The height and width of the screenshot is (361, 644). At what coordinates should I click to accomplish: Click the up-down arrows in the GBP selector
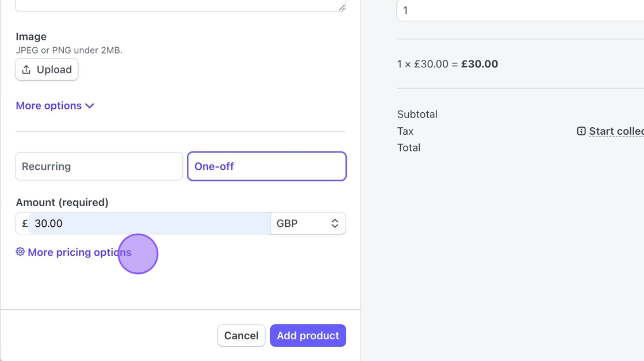[x=335, y=223]
